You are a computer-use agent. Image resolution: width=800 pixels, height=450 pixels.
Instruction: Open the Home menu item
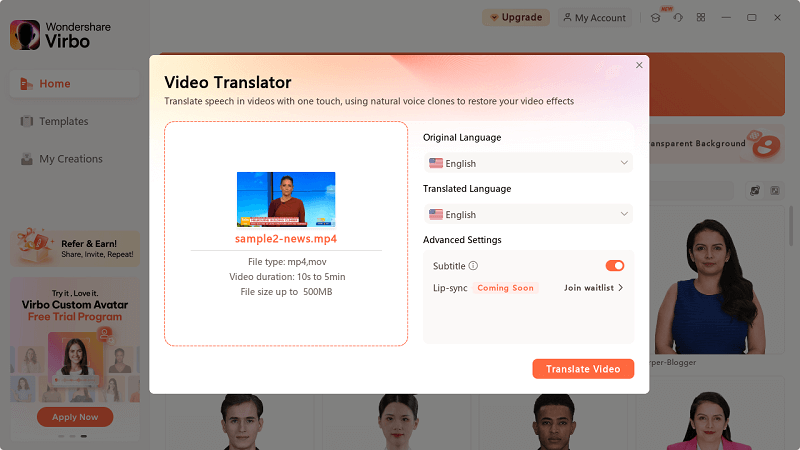74,84
